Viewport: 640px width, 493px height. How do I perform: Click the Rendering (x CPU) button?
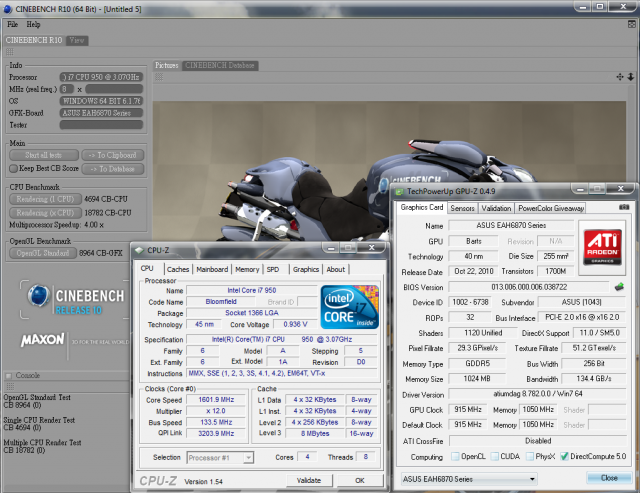(x=45, y=213)
